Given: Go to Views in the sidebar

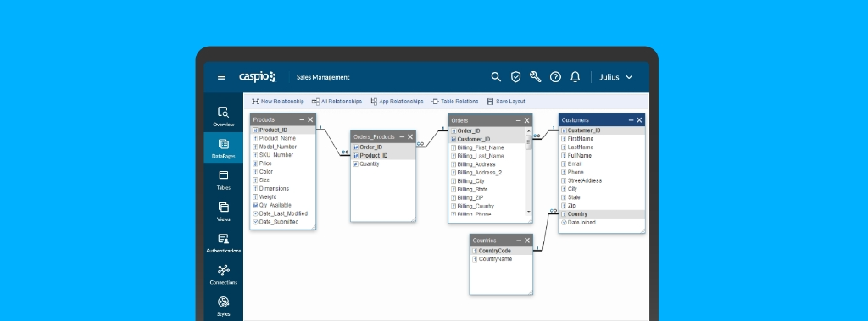Looking at the screenshot, I should tap(224, 211).
